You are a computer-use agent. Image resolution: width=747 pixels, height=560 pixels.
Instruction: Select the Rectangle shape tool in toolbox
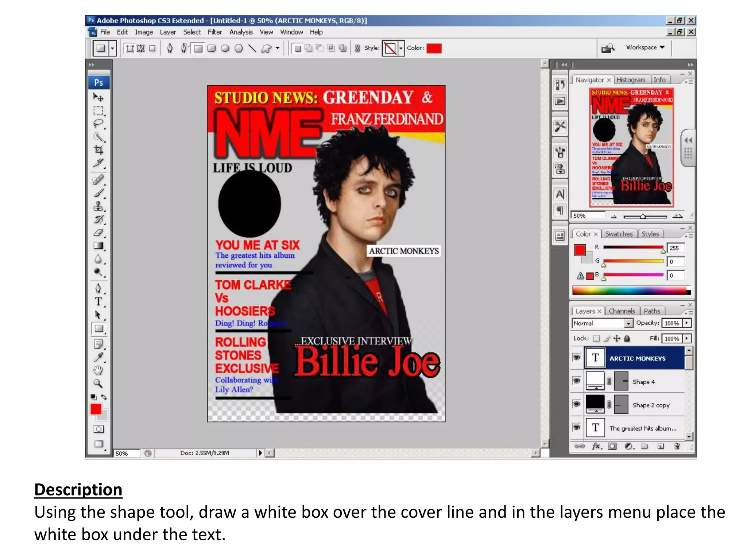[x=98, y=328]
